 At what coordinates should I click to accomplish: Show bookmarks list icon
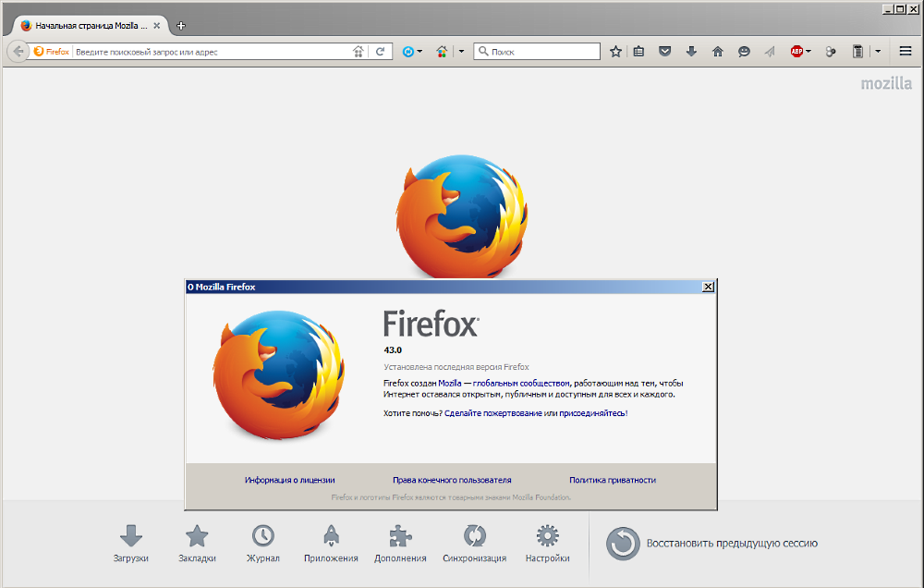[x=638, y=52]
